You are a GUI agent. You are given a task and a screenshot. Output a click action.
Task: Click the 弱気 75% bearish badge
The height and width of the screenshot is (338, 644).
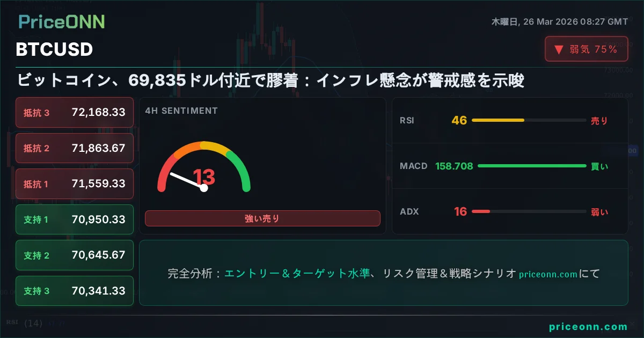click(x=587, y=49)
